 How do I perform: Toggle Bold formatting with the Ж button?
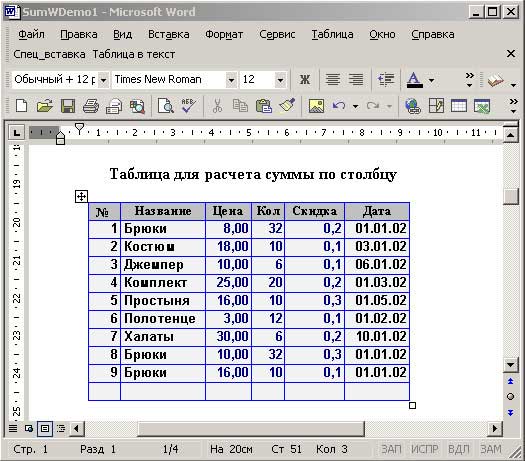click(x=305, y=80)
